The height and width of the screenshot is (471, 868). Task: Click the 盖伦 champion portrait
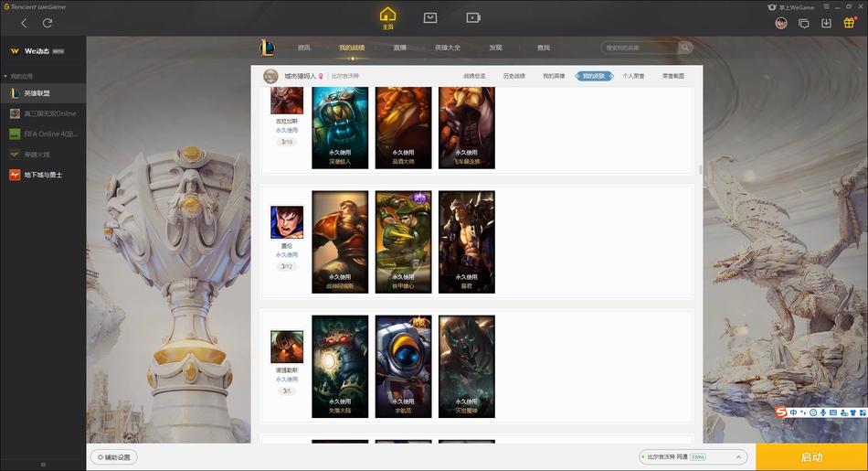point(287,222)
